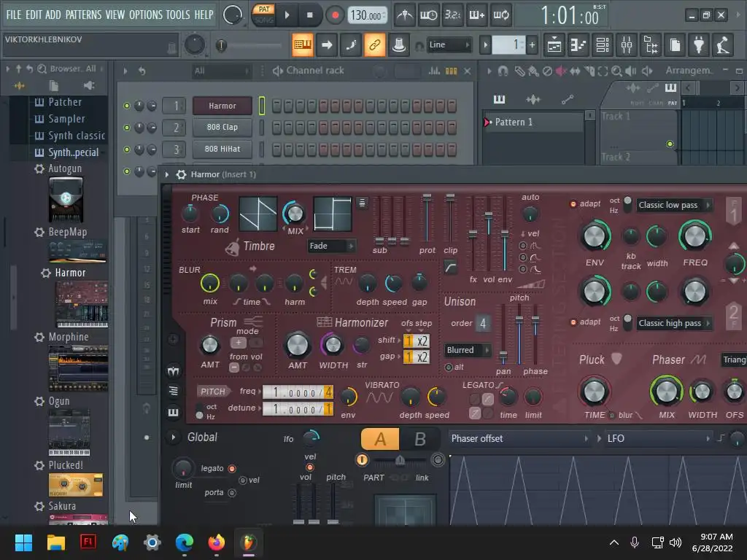Toggle the metronome icon
The image size is (747, 560).
click(x=404, y=15)
